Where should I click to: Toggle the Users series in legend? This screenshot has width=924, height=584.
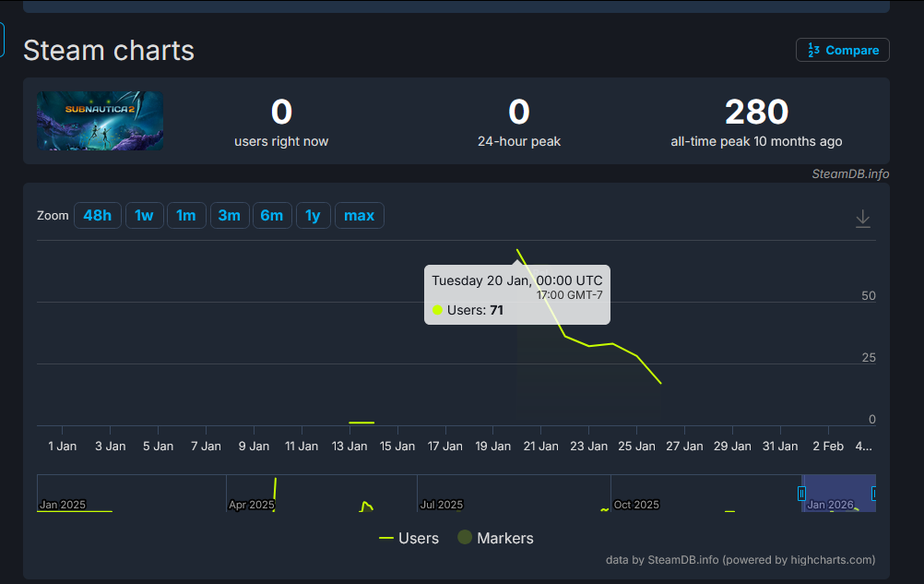(409, 538)
